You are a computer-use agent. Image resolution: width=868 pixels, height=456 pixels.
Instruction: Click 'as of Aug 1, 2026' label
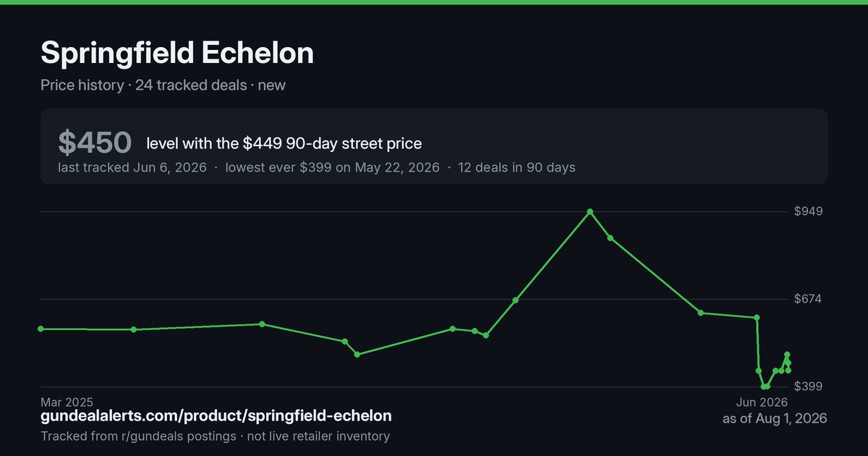775,418
